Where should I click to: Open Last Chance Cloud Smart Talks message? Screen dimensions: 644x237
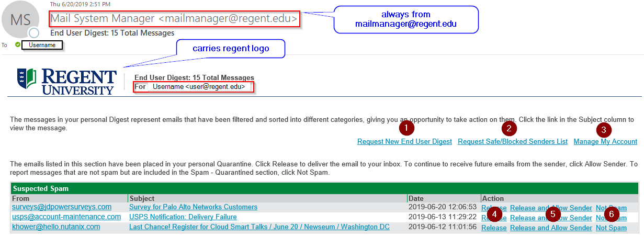tap(259, 227)
